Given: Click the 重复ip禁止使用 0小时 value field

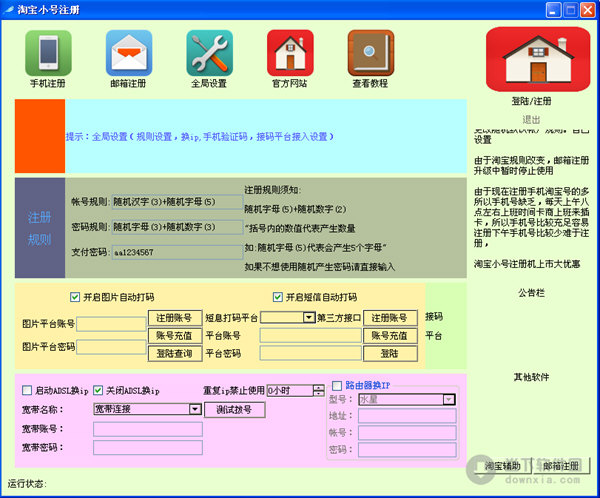Looking at the screenshot, I should [290, 390].
